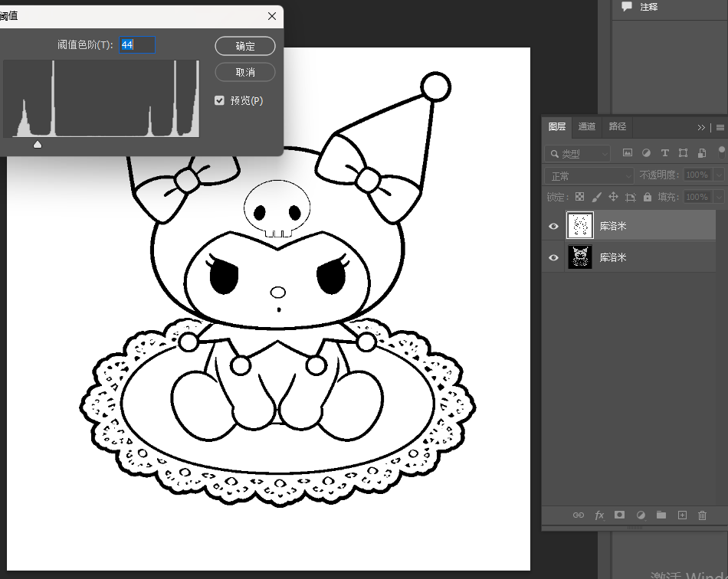Click the 填充 100% value field

(x=697, y=197)
